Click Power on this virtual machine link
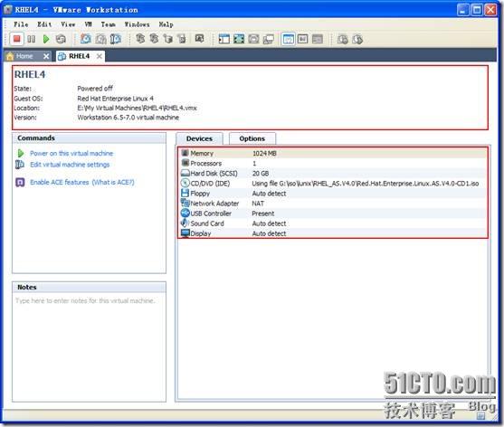 pyautogui.click(x=71, y=153)
